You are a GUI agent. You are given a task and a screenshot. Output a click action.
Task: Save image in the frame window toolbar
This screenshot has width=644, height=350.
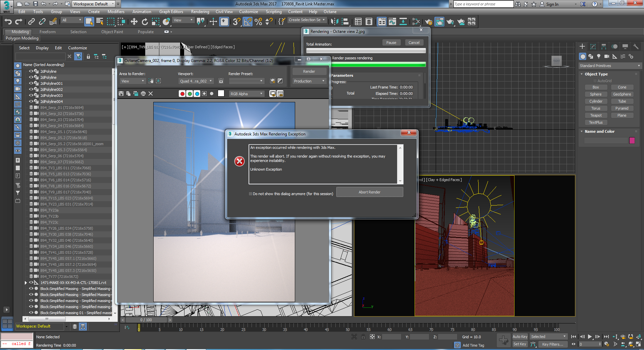pos(121,94)
